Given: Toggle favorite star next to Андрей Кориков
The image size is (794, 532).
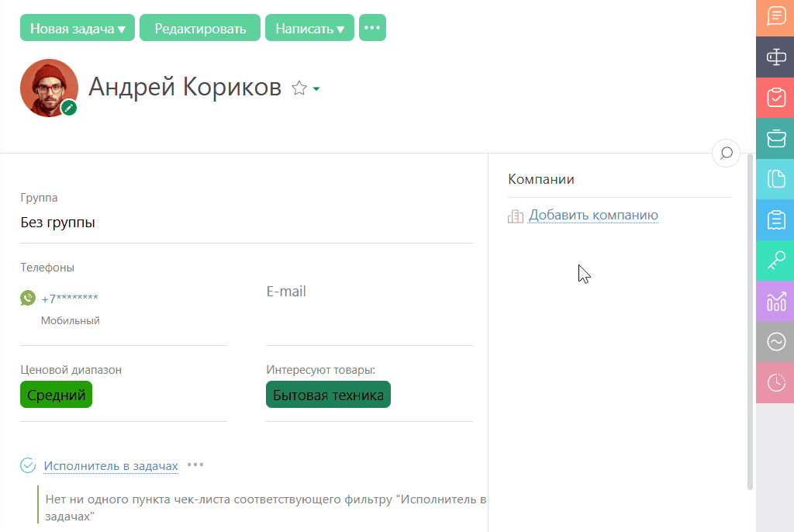Looking at the screenshot, I should click(x=299, y=88).
